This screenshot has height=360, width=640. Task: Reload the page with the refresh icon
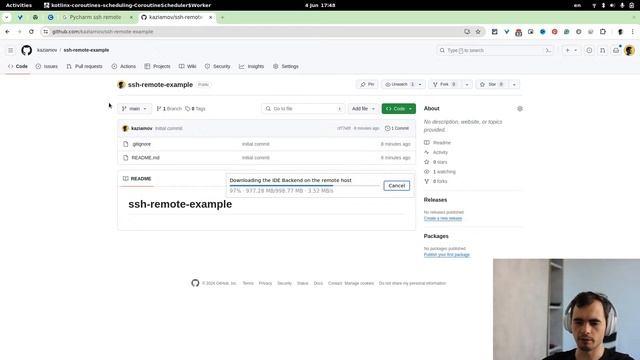[x=31, y=31]
